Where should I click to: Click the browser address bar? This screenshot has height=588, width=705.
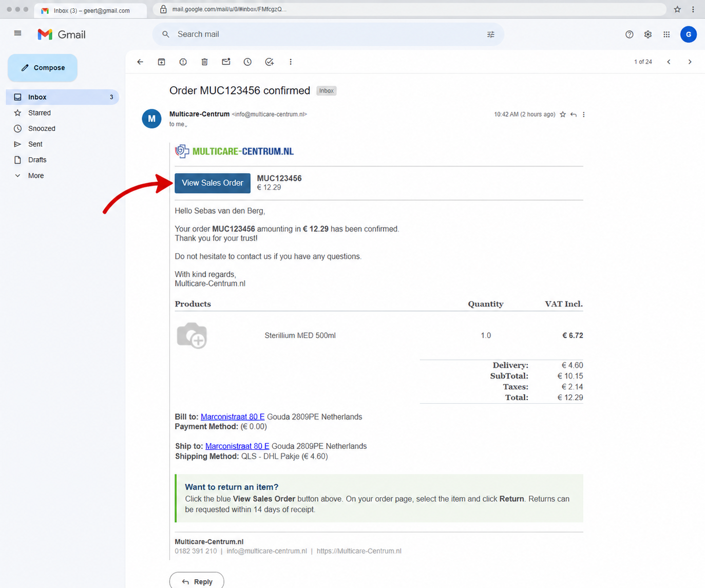coord(410,9)
